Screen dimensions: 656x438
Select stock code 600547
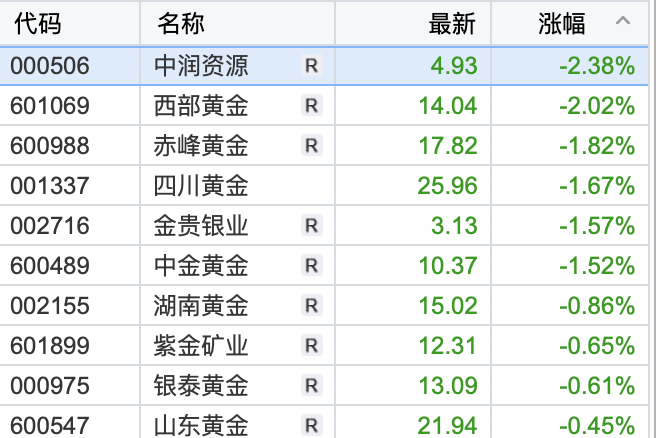click(50, 425)
